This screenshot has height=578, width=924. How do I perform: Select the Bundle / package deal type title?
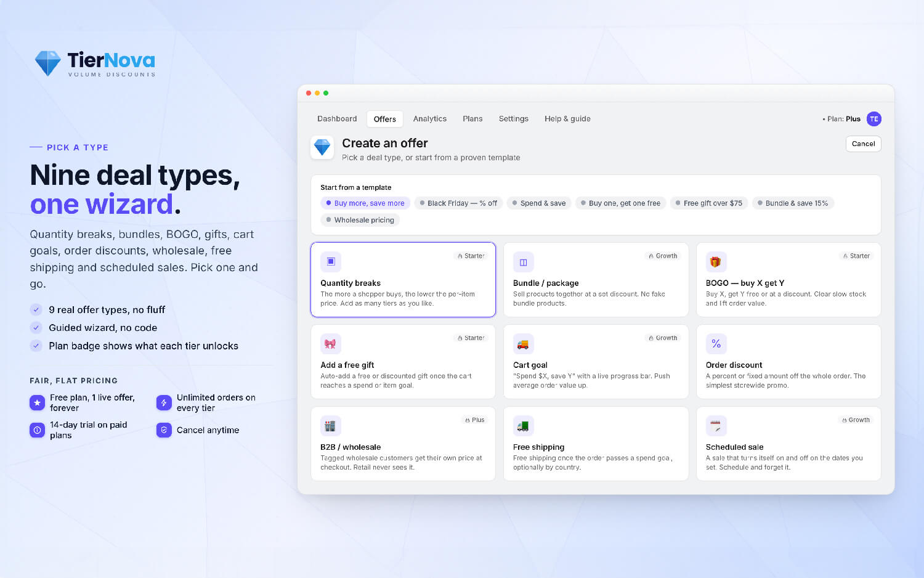546,283
